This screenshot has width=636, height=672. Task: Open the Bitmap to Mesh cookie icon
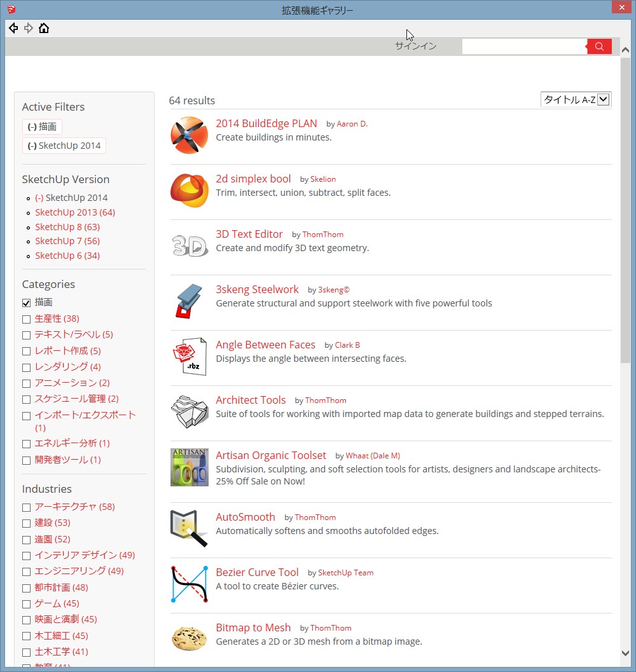coord(189,638)
